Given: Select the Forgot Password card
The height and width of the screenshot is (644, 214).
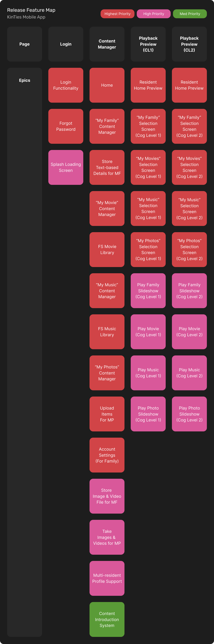Looking at the screenshot, I should (66, 126).
